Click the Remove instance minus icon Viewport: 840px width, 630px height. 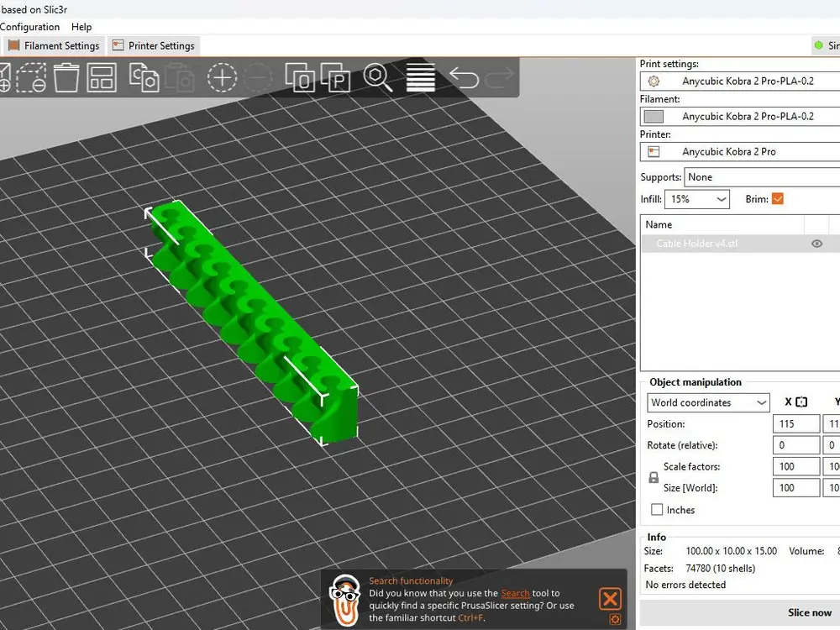pyautogui.click(x=258, y=77)
